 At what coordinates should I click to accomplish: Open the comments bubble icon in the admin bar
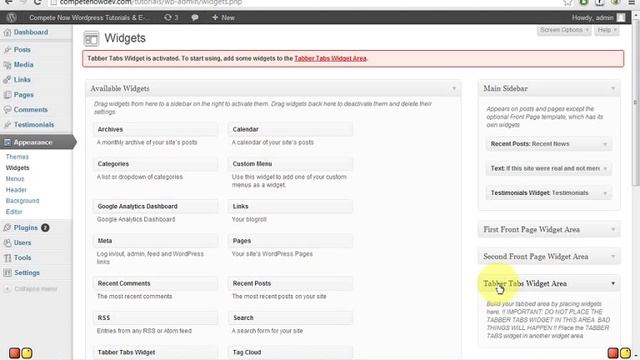pyautogui.click(x=195, y=18)
